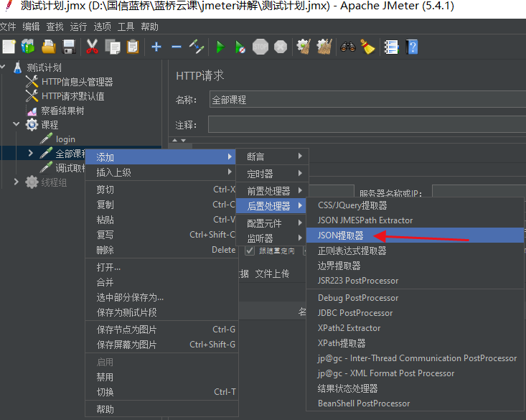
Task: Choose 边界提取器 menu item
Action: coord(415,266)
